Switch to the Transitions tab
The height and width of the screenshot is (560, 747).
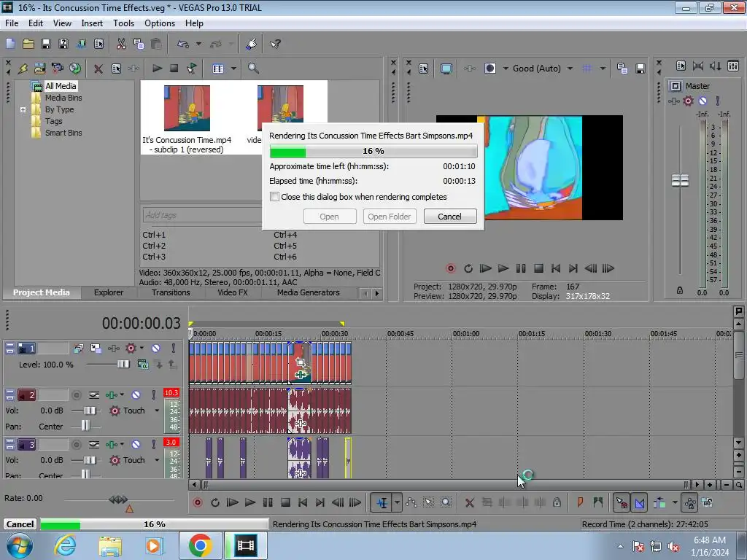pos(171,293)
